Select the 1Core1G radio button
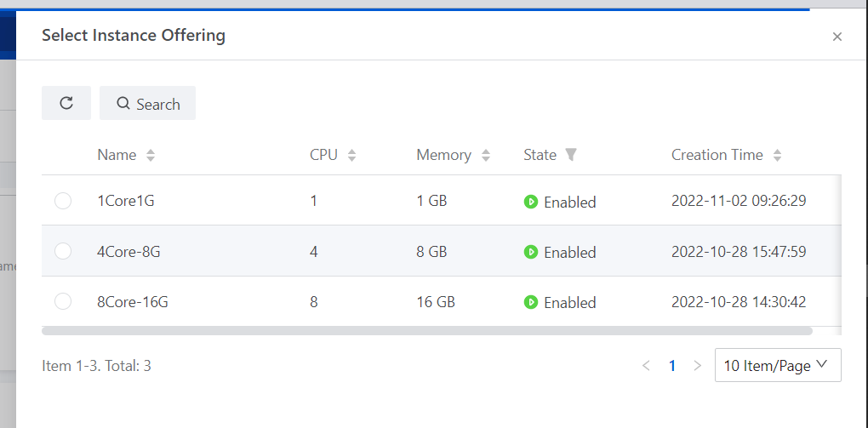Image resolution: width=868 pixels, height=428 pixels. (x=63, y=201)
